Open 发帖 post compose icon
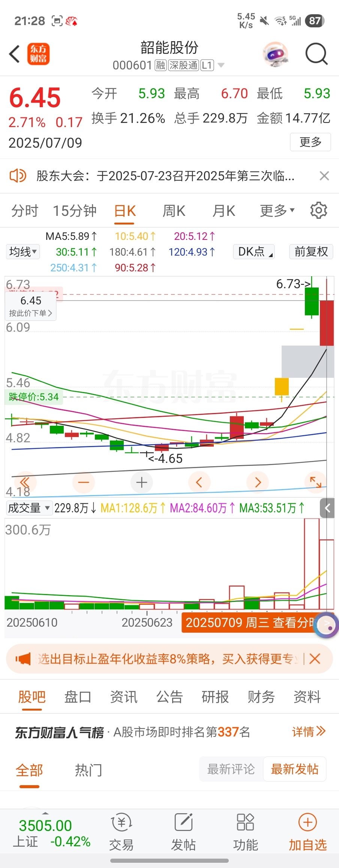The image size is (339, 868). (183, 832)
